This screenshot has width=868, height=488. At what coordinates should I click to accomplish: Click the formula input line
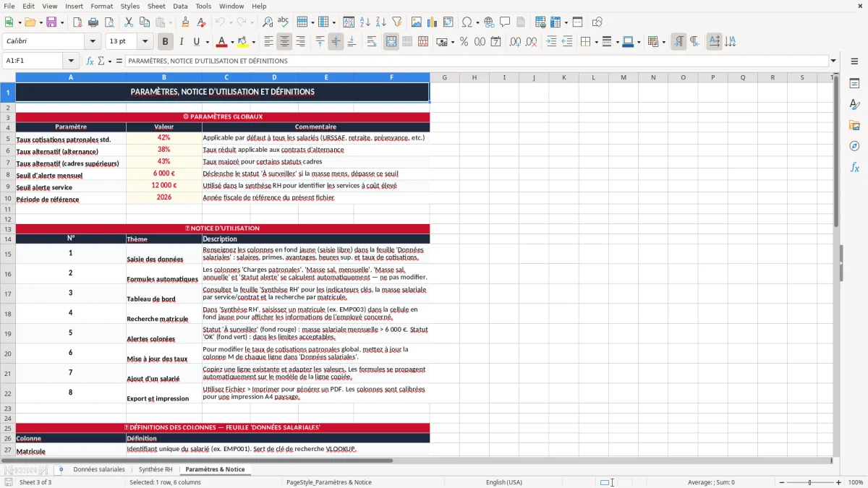coord(476,61)
